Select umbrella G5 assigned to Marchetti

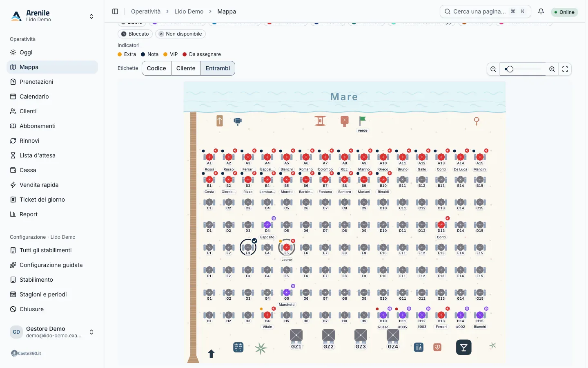click(x=287, y=292)
